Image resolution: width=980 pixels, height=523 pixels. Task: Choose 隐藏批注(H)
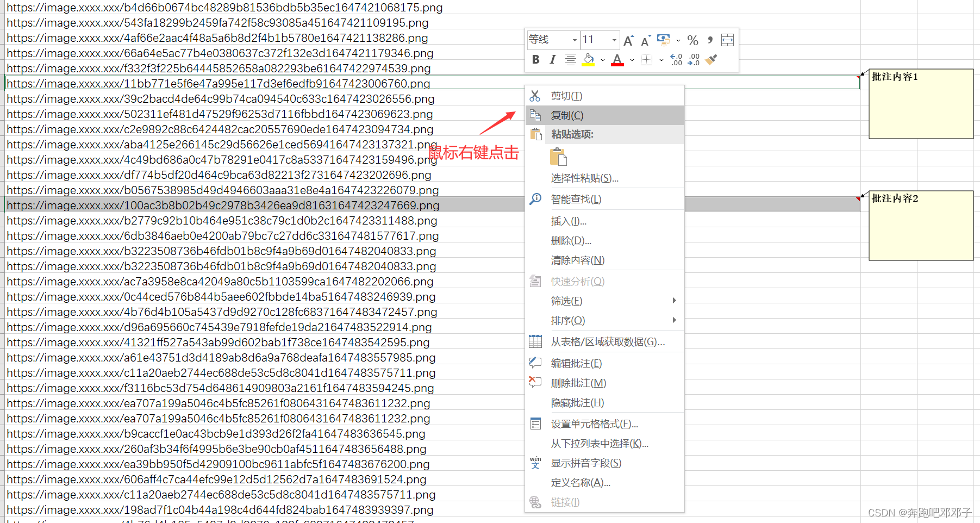click(604, 403)
